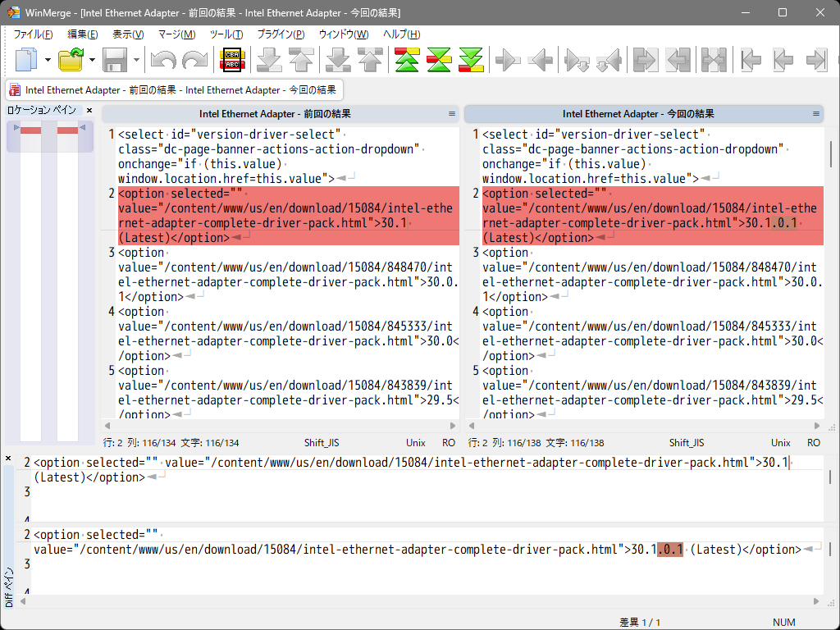Click Copy Left and Advance icon
Screen dimensions: 840x630
tap(609, 59)
